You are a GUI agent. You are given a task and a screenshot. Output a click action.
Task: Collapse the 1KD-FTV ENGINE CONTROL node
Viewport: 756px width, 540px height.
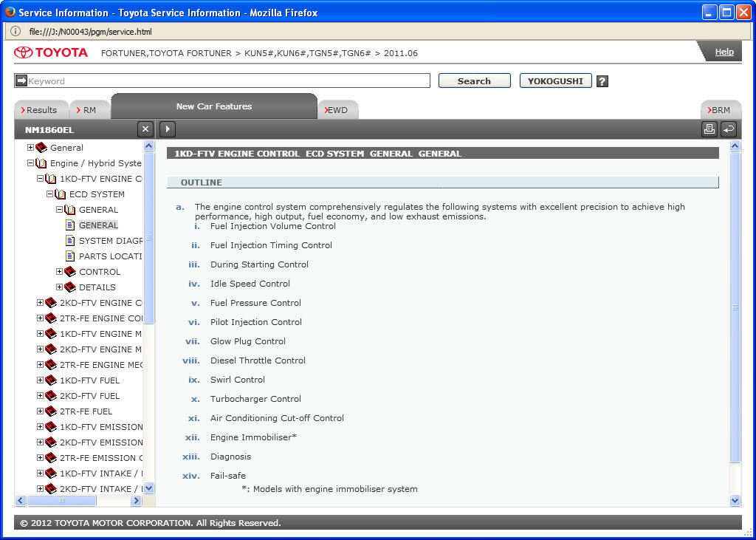[41, 179]
